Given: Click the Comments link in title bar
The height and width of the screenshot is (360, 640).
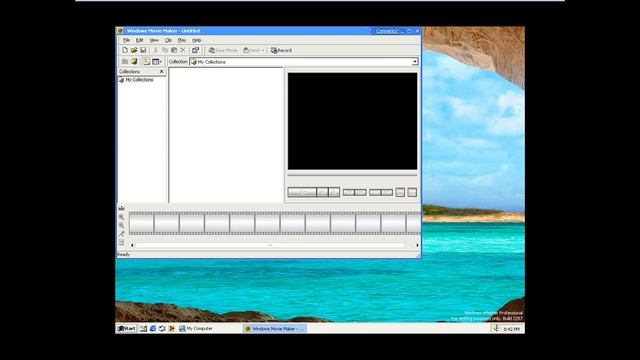Looking at the screenshot, I should pos(386,31).
